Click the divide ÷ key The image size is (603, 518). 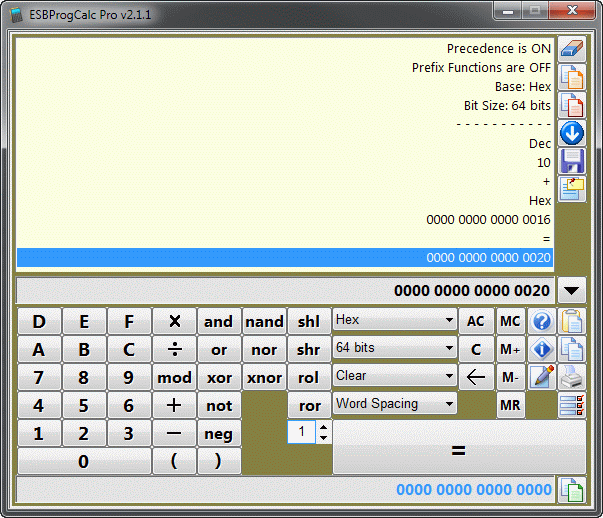pyautogui.click(x=174, y=349)
